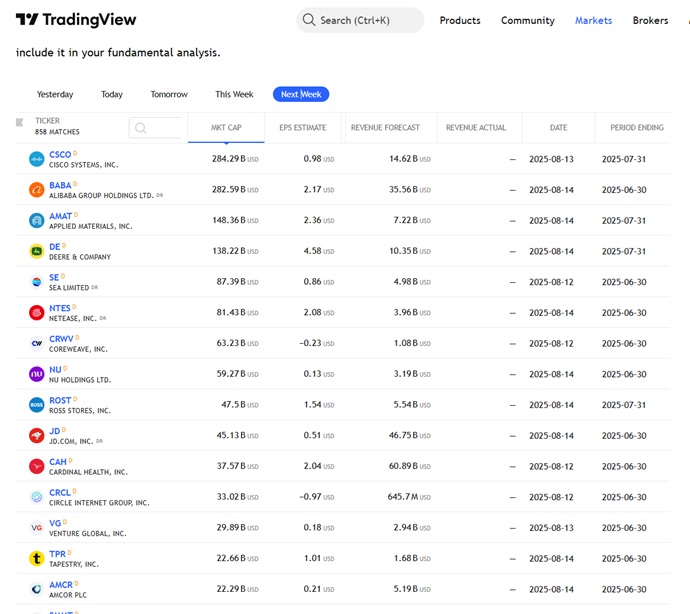Click the Applied Materials logo icon
This screenshot has height=614, width=690.
tap(37, 221)
